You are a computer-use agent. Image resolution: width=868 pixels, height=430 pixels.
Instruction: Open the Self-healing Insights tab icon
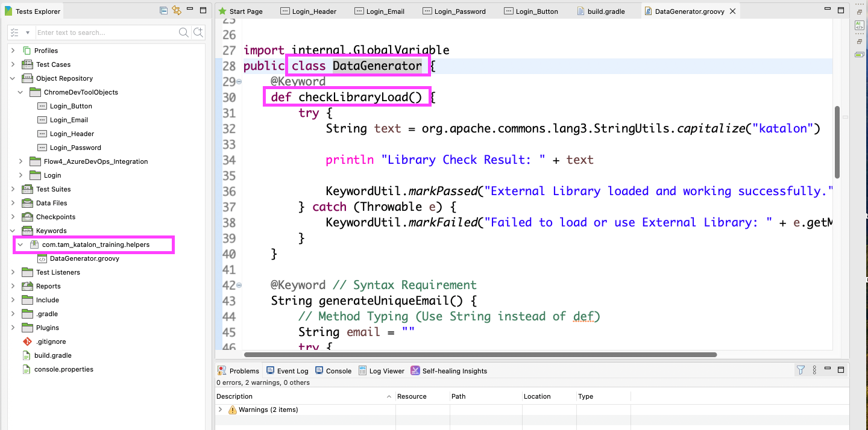(x=415, y=371)
